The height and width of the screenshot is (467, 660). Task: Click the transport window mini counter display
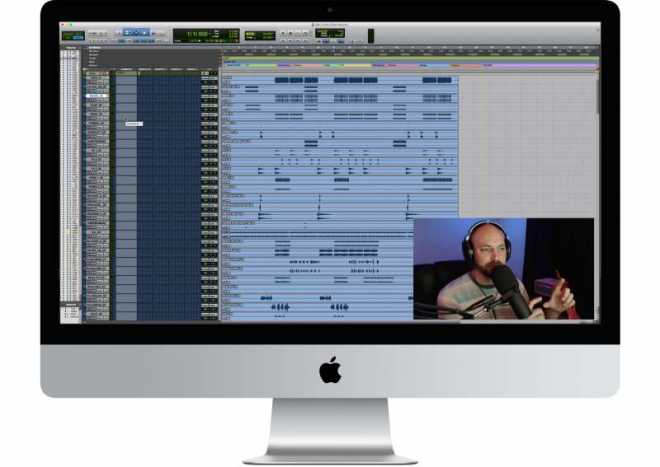click(x=330, y=33)
